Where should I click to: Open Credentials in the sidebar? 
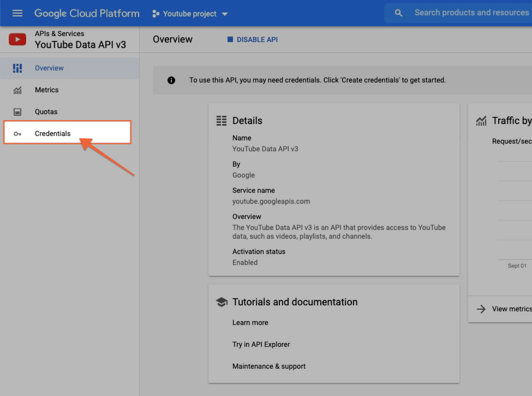(x=67, y=132)
